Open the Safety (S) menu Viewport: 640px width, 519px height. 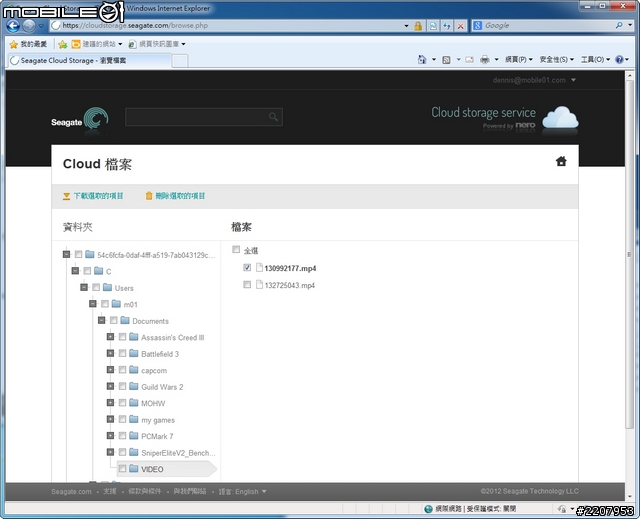pyautogui.click(x=556, y=60)
